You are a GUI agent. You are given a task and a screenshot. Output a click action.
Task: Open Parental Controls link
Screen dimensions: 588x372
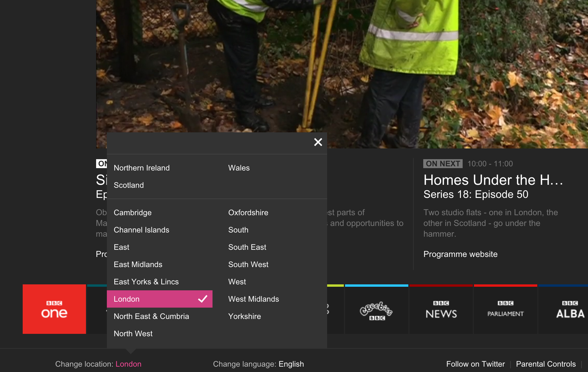tap(546, 364)
